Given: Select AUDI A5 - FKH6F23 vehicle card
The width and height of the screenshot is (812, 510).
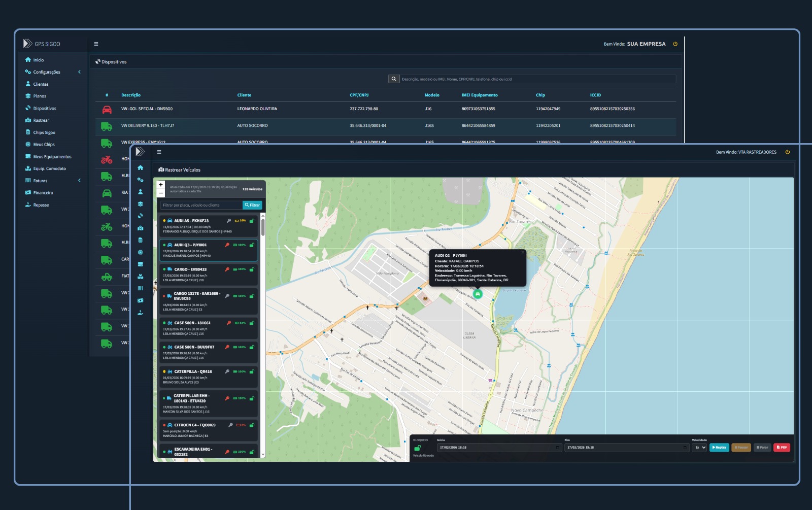Looking at the screenshot, I should coord(209,225).
